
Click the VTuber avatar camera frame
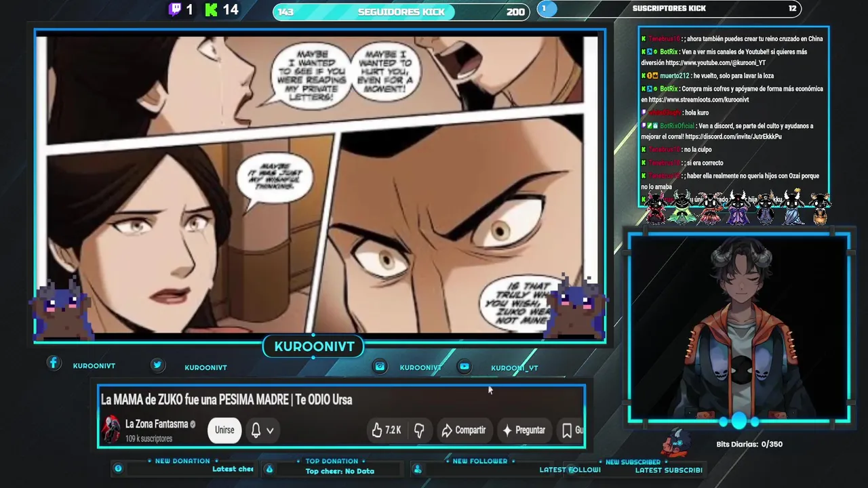739,328
